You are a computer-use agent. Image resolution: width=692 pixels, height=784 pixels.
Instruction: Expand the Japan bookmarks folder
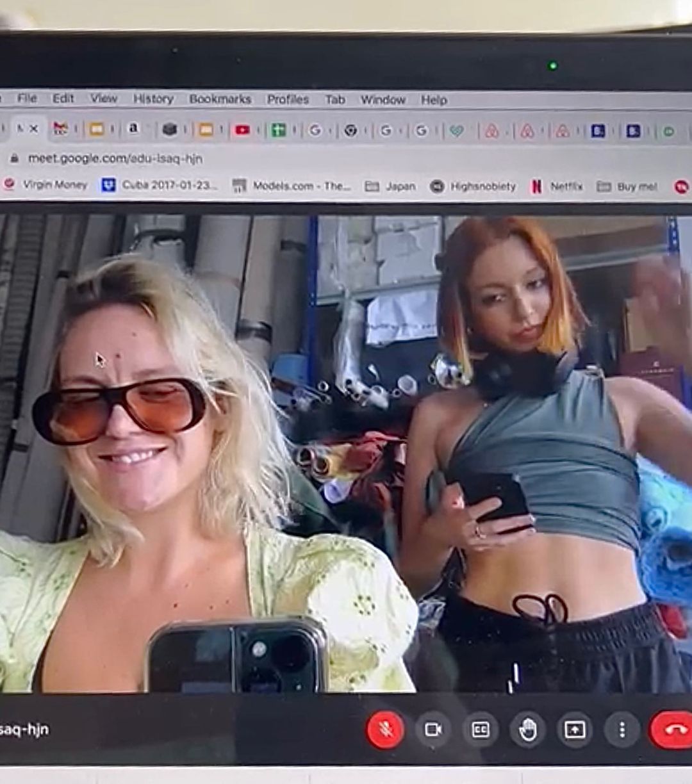tap(390, 186)
